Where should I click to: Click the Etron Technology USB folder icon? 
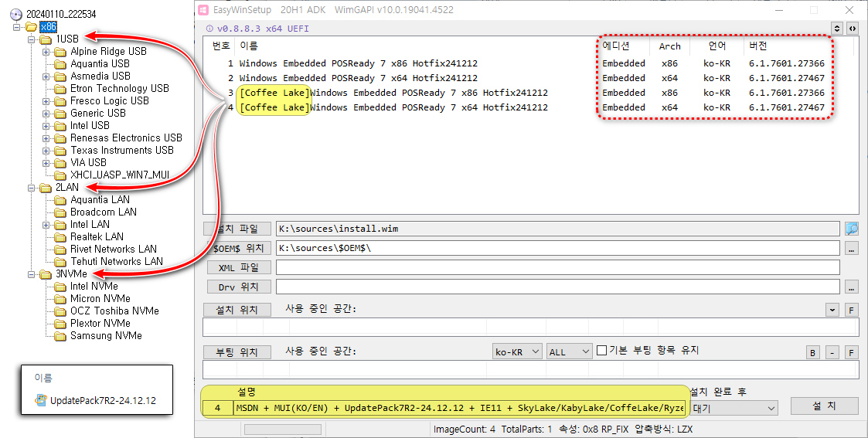tap(60, 89)
